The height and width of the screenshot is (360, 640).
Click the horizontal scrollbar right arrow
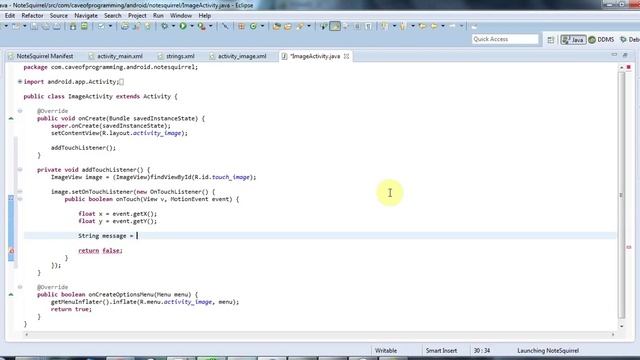613,334
